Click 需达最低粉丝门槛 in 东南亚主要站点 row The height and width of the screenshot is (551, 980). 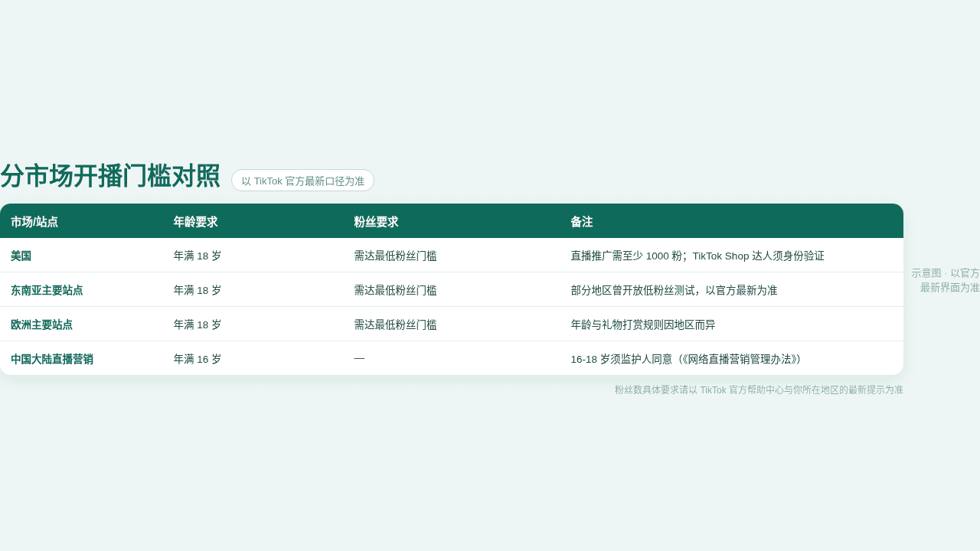pos(395,290)
